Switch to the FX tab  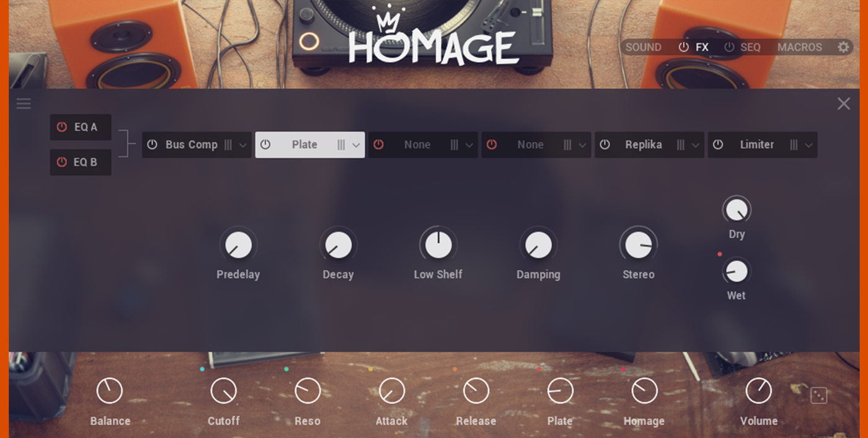(702, 47)
